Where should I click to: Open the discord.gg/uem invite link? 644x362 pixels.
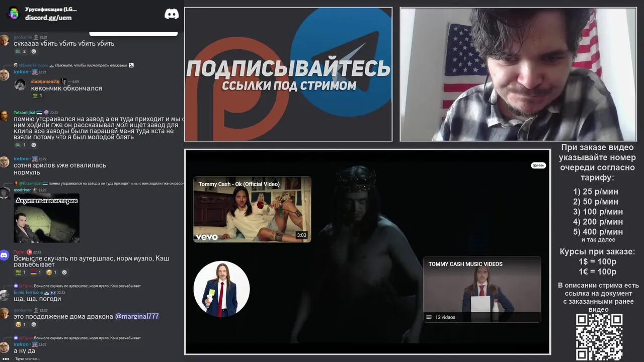tap(48, 18)
